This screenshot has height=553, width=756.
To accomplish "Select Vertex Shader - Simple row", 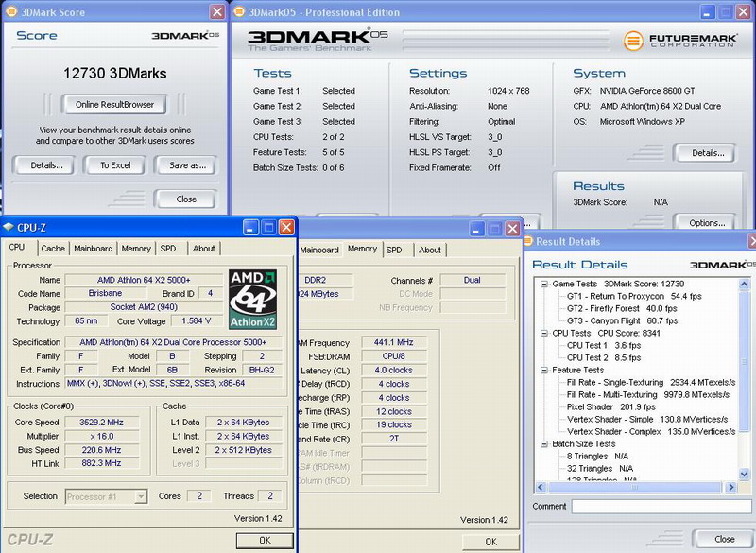I will (647, 420).
